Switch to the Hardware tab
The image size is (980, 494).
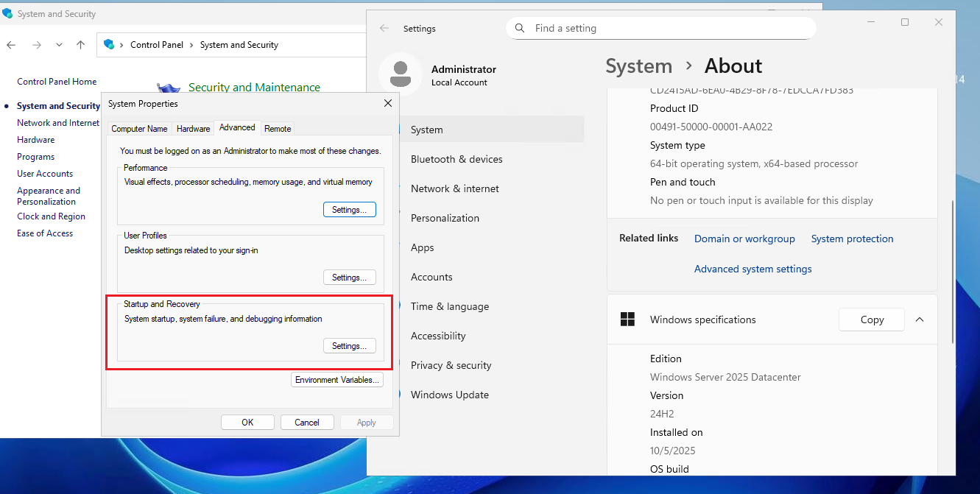[193, 128]
